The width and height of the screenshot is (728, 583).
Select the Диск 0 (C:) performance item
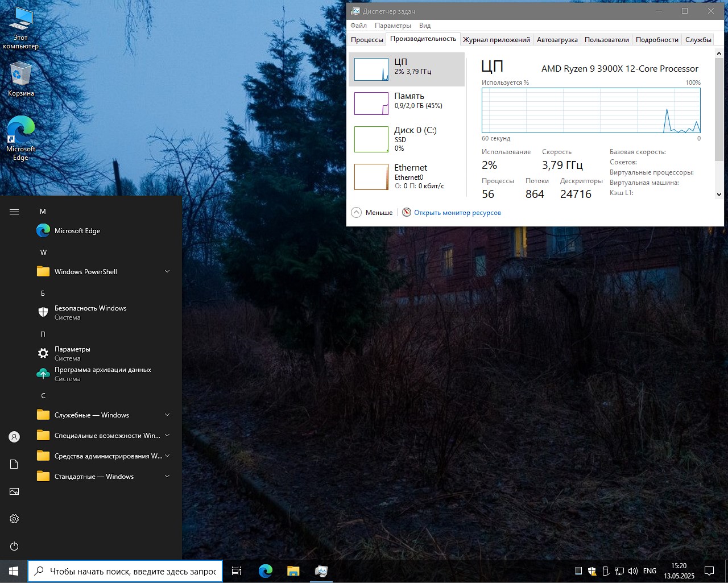coord(407,139)
